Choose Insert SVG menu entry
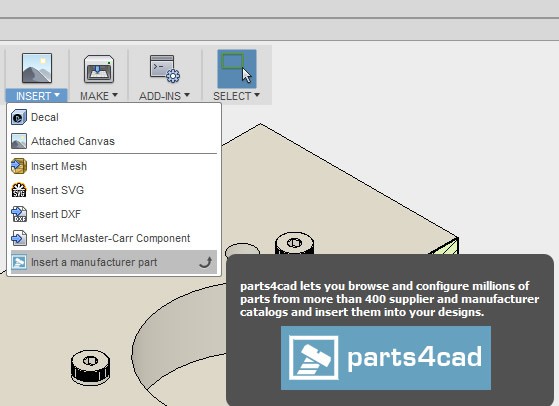The height and width of the screenshot is (406, 559). click(x=114, y=190)
